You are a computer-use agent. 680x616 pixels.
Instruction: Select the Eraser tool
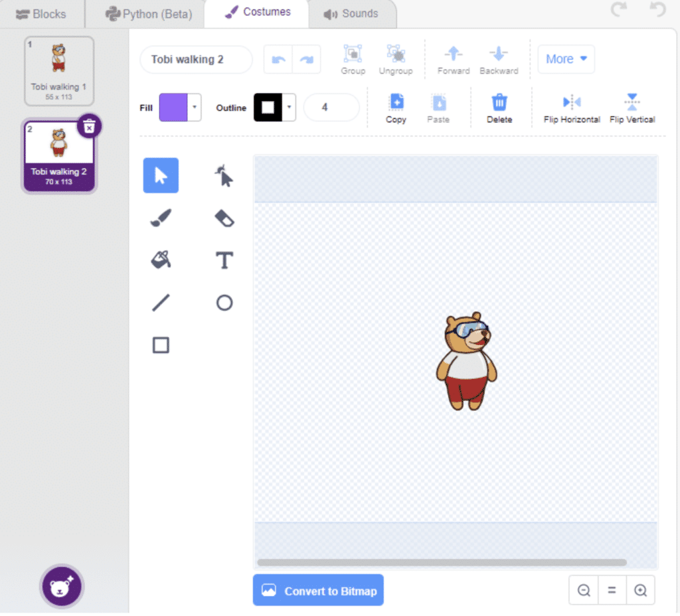[x=224, y=218]
